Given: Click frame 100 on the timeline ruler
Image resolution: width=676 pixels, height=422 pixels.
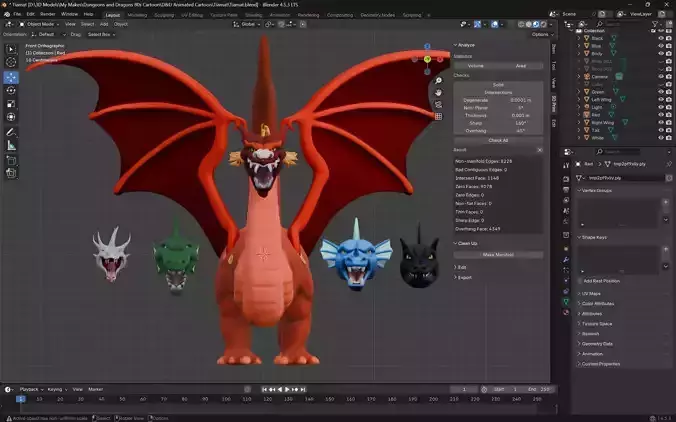Looking at the screenshot, I should 226,400.
